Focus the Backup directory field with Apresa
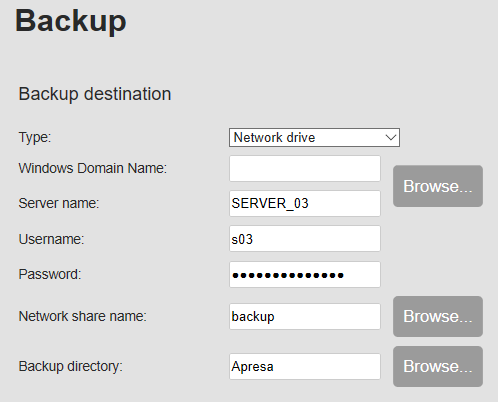498x402 pixels. tap(305, 366)
